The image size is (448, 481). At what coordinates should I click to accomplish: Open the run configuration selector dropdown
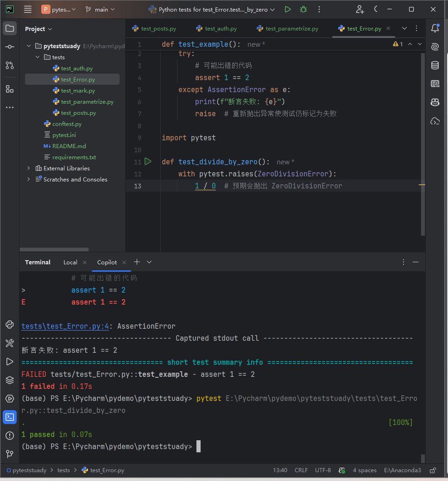[212, 10]
